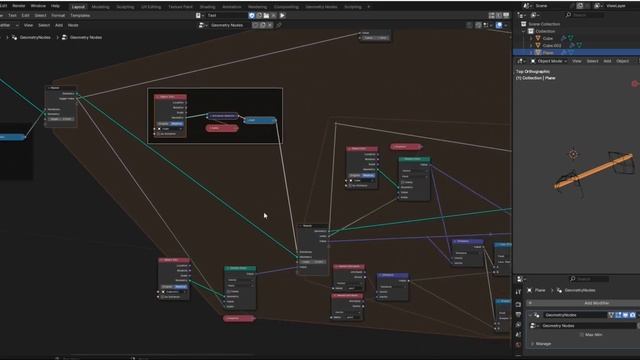640x360 pixels.
Task: Unlink the Geometry Nodes tree with the X icon
Action: [270, 25]
